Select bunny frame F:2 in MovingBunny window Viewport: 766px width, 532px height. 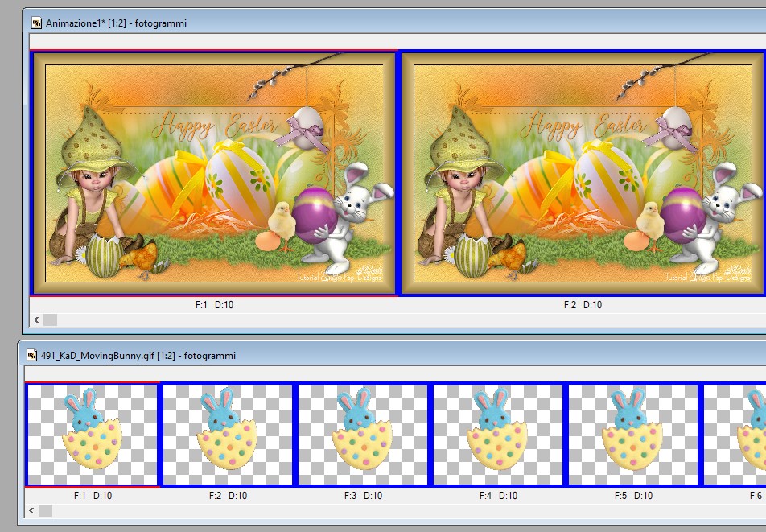[228, 435]
